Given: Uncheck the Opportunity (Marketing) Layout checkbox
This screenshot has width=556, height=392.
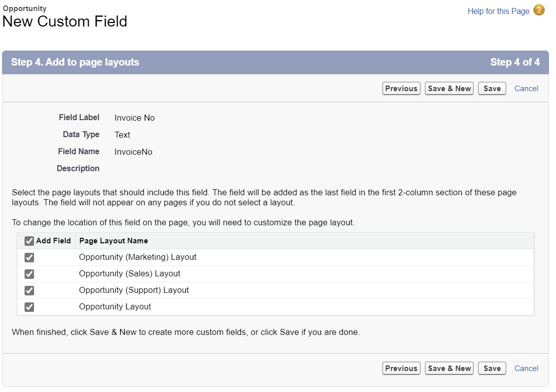Looking at the screenshot, I should click(x=30, y=257).
